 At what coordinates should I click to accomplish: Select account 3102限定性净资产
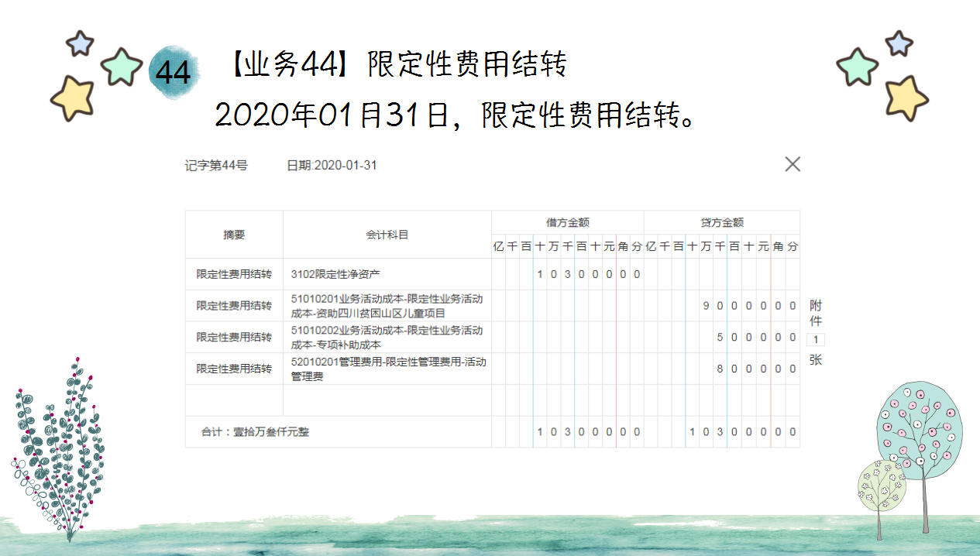click(x=387, y=274)
